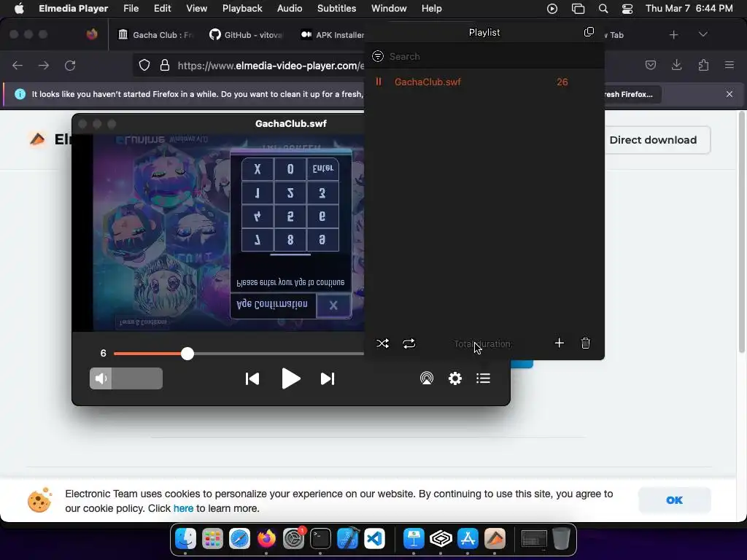Follow the cookie policy 'here' link
Viewport: 747px width, 560px height.
pyautogui.click(x=183, y=508)
